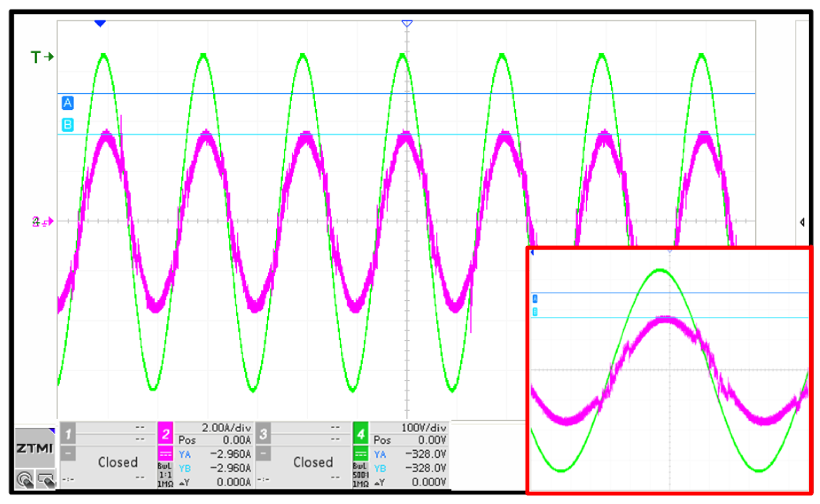Click the ZTMI logo button
Screen dimensions: 820x504
(35, 448)
